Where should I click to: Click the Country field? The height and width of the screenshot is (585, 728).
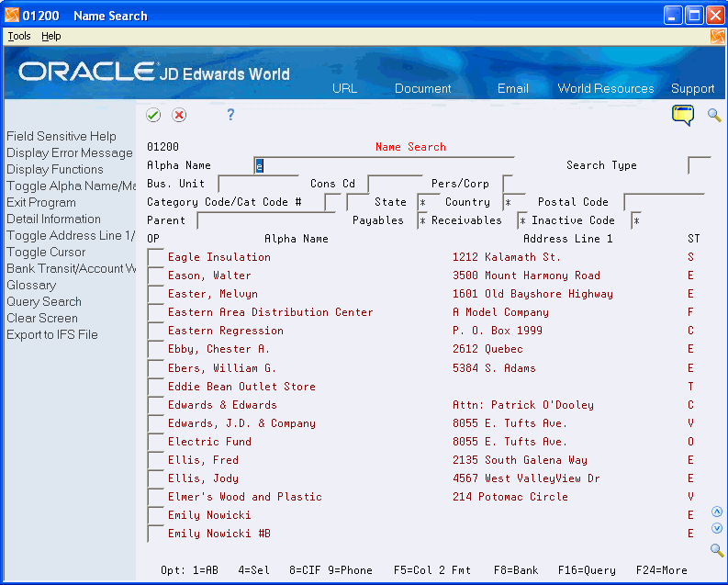click(514, 202)
